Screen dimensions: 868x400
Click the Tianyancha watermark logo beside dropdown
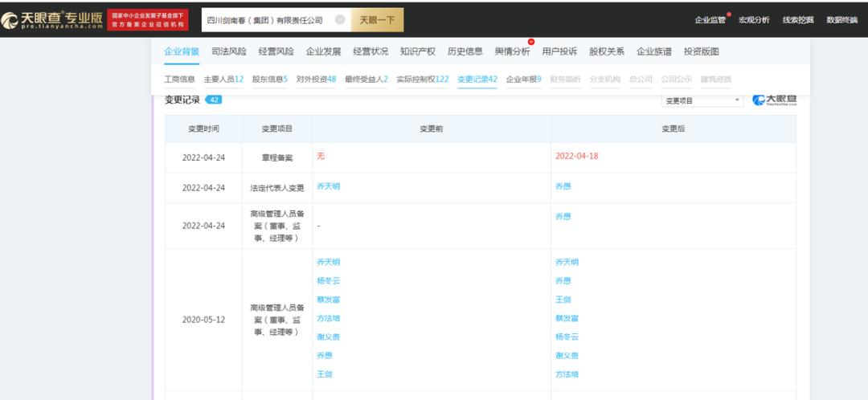775,100
